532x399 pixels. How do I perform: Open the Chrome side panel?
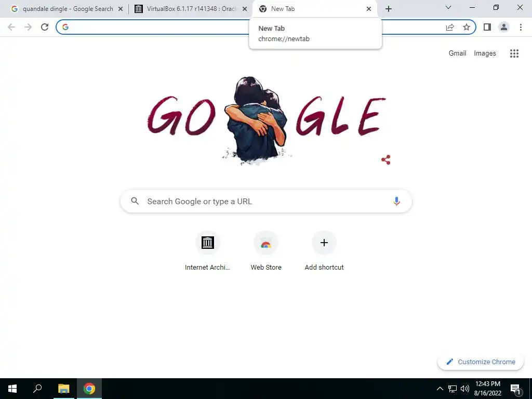pos(487,27)
